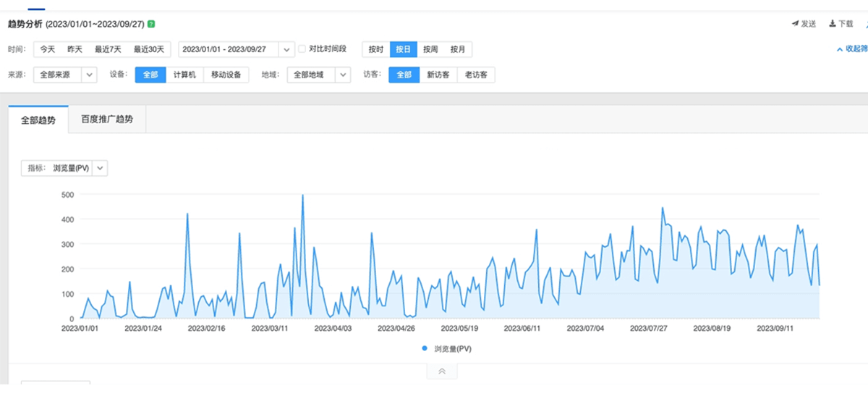
Task: Filter visitors by 新访客
Action: click(x=439, y=75)
